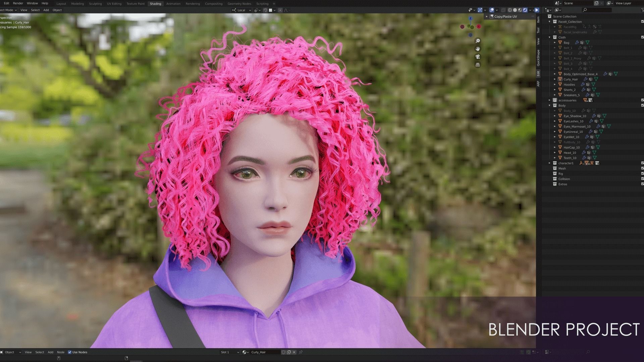The width and height of the screenshot is (644, 362).
Task: Pin the node editor material
Action: pos(301,352)
